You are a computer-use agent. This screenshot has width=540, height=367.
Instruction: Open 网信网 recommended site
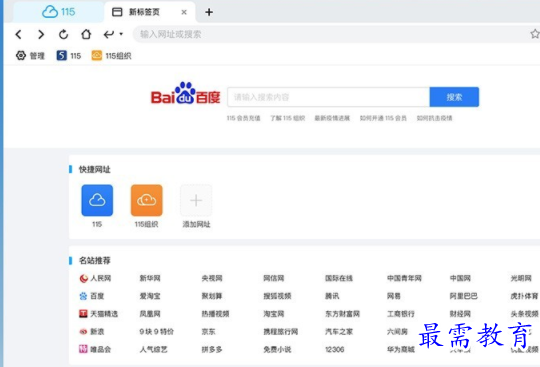tap(274, 278)
